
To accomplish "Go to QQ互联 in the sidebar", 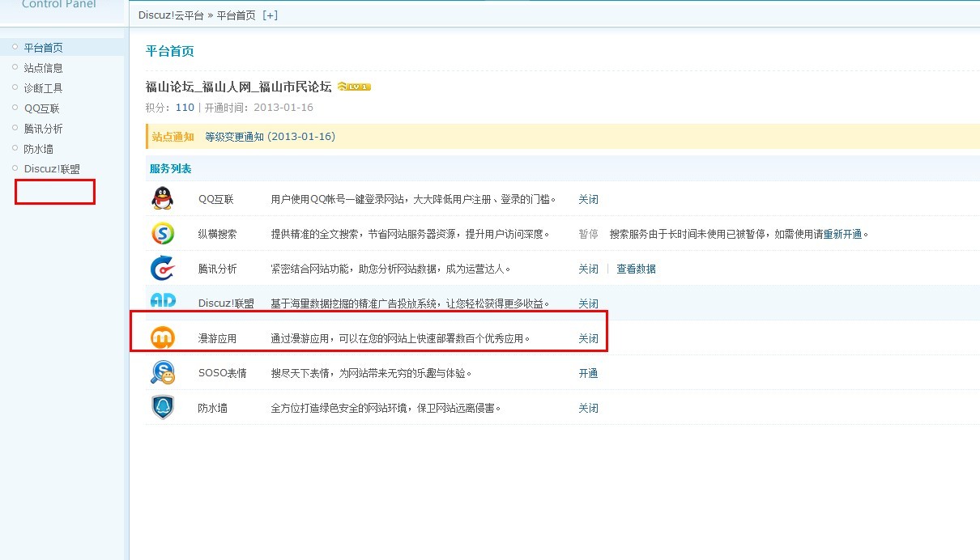I will 41,108.
